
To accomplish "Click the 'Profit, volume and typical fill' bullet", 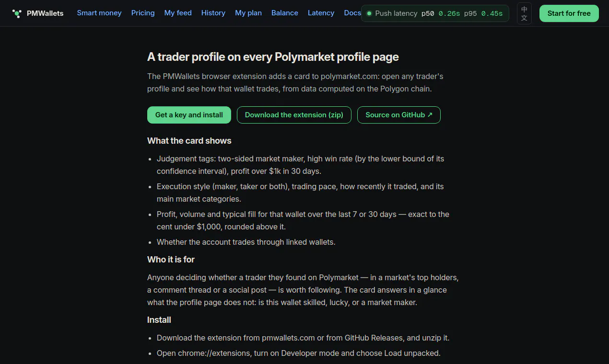I will point(303,220).
